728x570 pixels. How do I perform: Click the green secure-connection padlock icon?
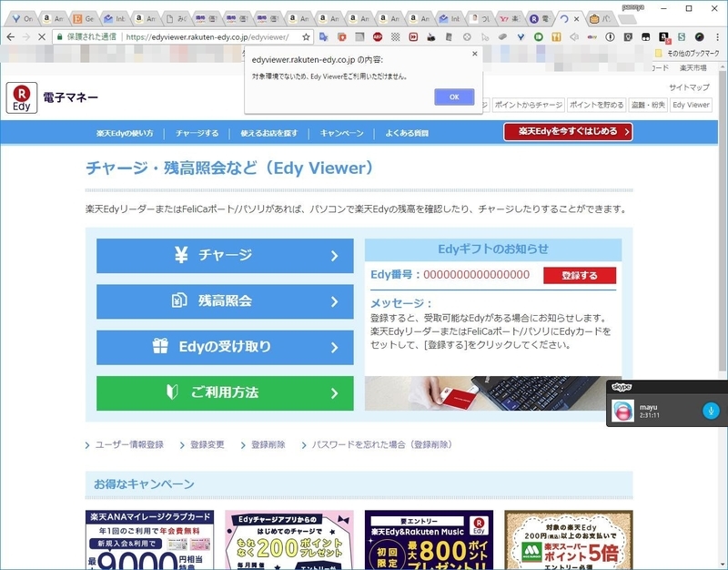pos(59,36)
